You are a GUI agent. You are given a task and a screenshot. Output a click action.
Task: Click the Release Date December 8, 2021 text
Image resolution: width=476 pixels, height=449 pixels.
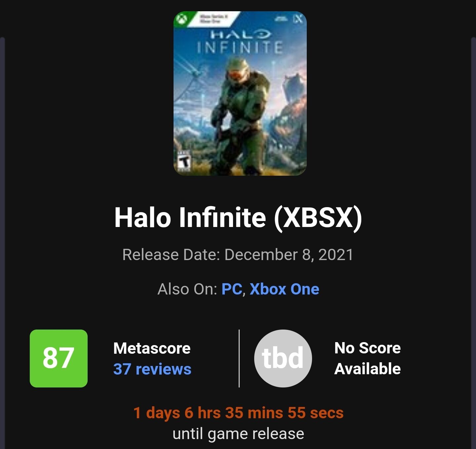238,255
